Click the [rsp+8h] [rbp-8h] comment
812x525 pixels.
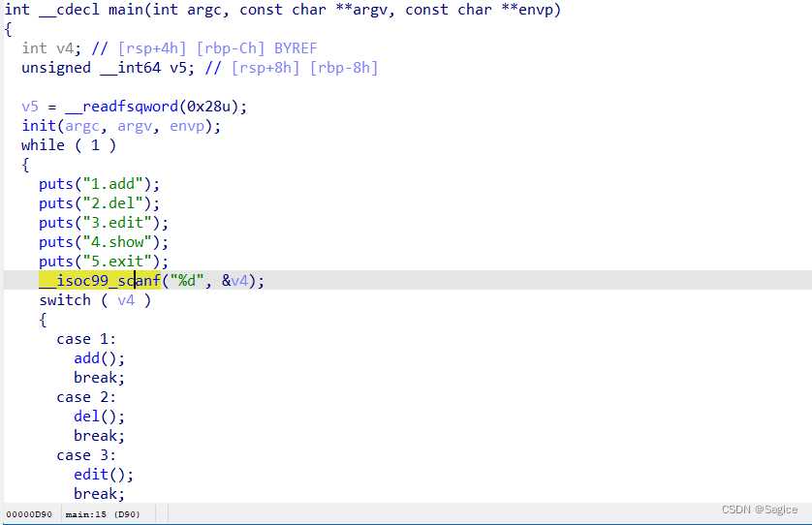[x=304, y=68]
